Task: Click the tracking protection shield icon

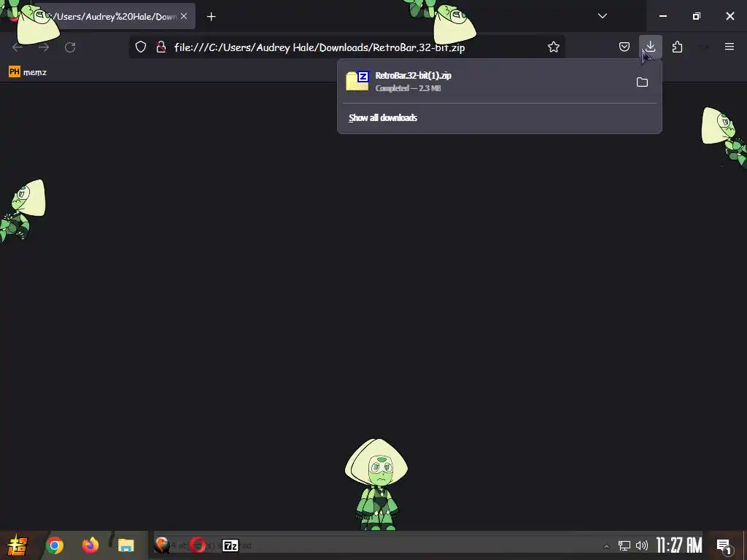Action: (141, 47)
